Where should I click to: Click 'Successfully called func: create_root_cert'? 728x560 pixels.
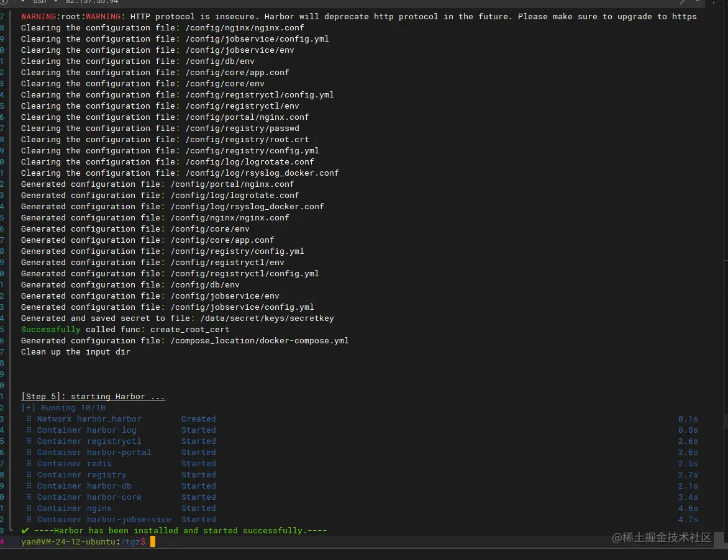[125, 330]
